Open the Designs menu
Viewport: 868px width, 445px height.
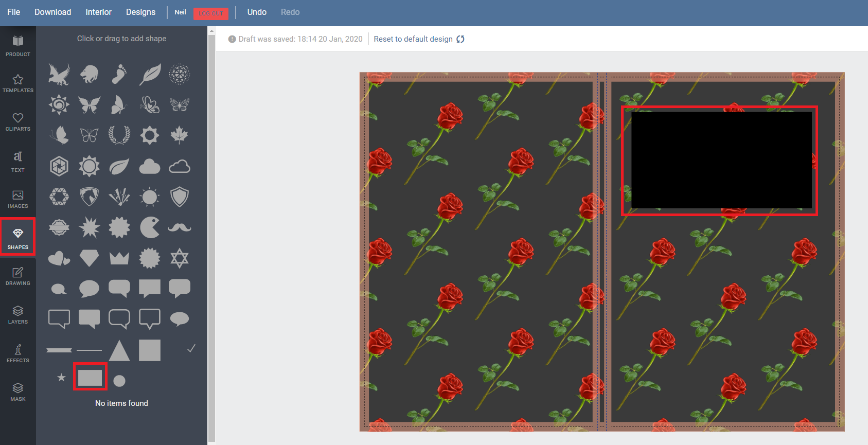(x=141, y=12)
